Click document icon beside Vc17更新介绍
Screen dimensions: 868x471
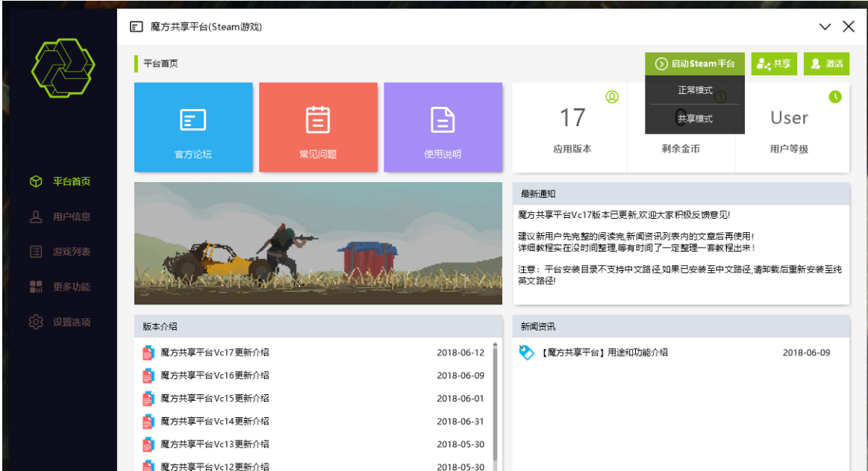pyautogui.click(x=148, y=352)
